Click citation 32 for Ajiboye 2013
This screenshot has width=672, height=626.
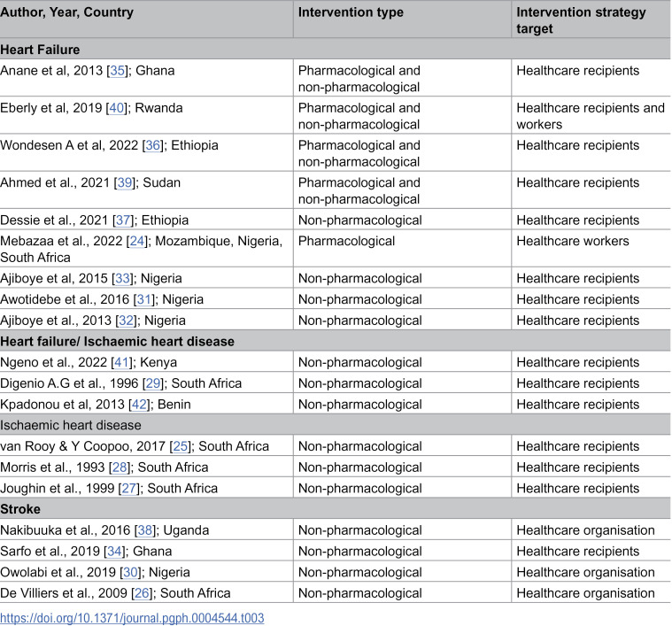tap(126, 321)
